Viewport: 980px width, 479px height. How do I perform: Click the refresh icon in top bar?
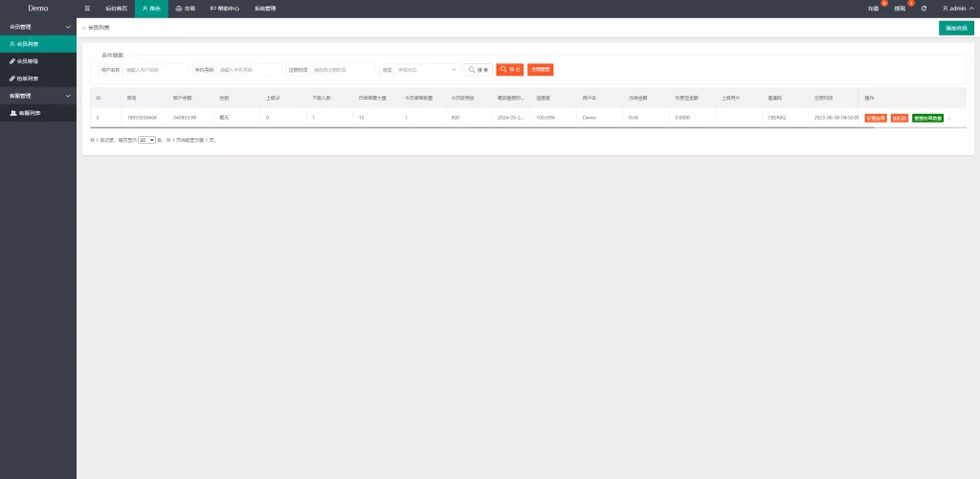(924, 8)
